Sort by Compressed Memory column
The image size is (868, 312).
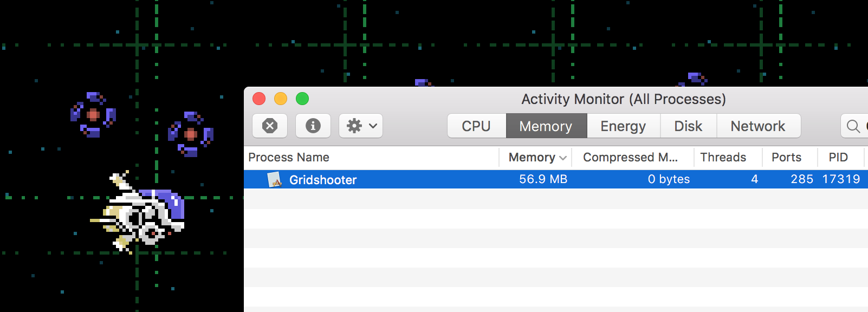pyautogui.click(x=630, y=157)
